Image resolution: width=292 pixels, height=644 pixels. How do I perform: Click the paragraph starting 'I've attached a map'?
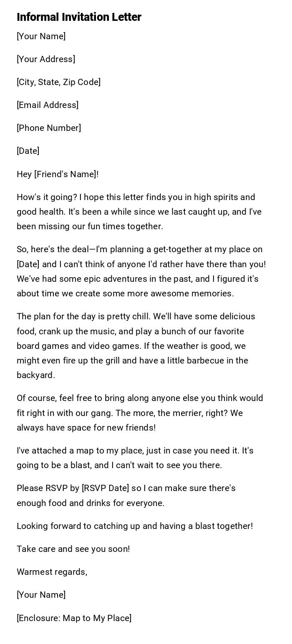click(135, 458)
